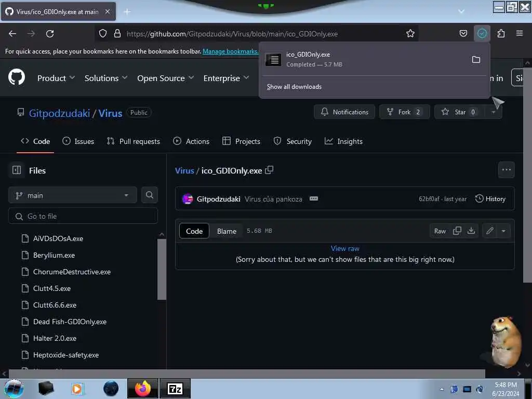
Task: Star the Virus repository
Action: (460, 112)
